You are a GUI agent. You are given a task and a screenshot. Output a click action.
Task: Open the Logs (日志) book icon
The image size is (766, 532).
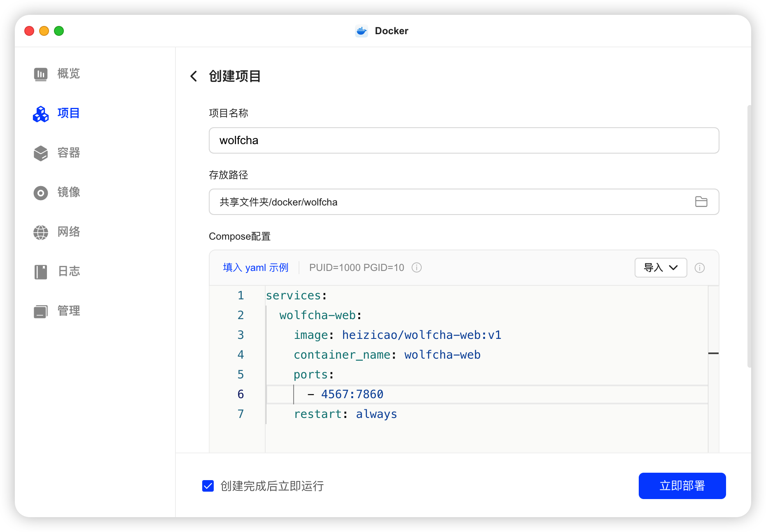[x=40, y=272]
